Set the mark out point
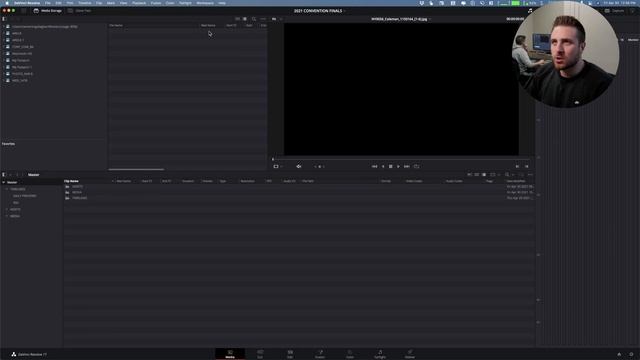640x360 pixels. click(x=527, y=167)
